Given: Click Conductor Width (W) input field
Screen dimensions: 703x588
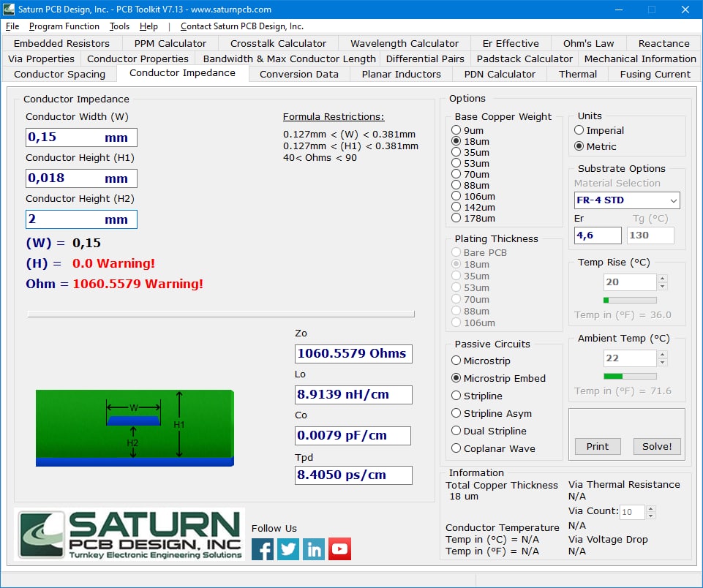Looking at the screenshot, I should (81, 137).
